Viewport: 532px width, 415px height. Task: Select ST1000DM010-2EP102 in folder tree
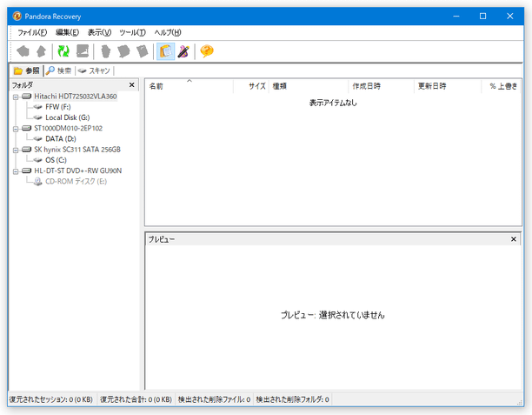68,129
